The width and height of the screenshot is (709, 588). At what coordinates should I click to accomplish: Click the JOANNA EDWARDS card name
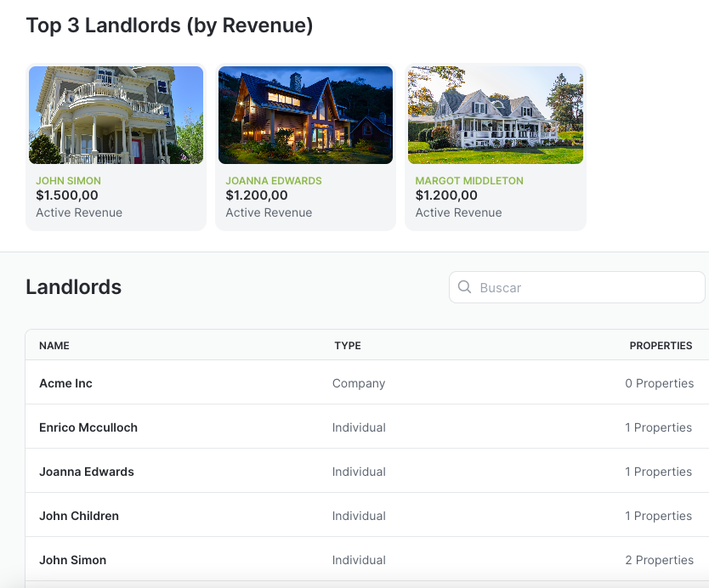(x=274, y=181)
